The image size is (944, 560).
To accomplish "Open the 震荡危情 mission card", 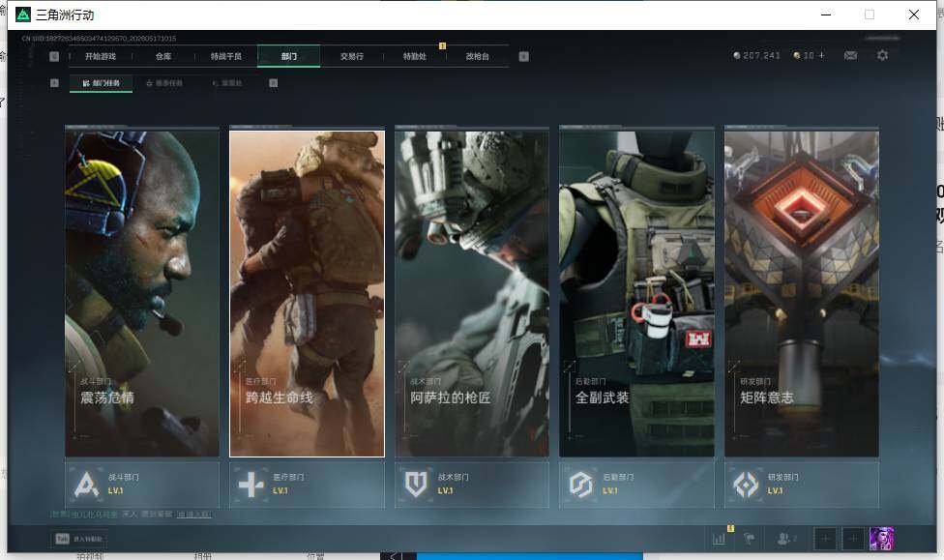I will click(142, 294).
